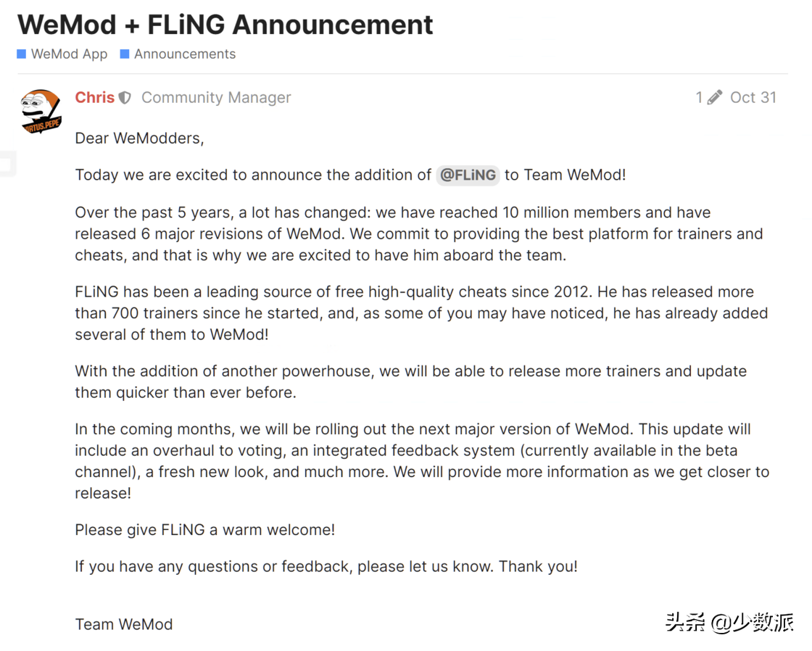Image resolution: width=812 pixels, height=651 pixels.
Task: Open the Chris username profile link
Action: point(95,98)
